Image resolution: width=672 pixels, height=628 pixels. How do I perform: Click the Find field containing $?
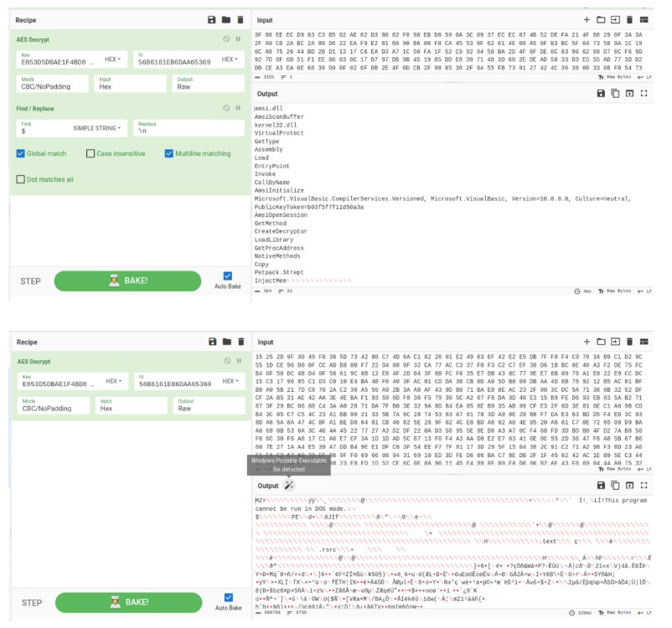coord(42,130)
